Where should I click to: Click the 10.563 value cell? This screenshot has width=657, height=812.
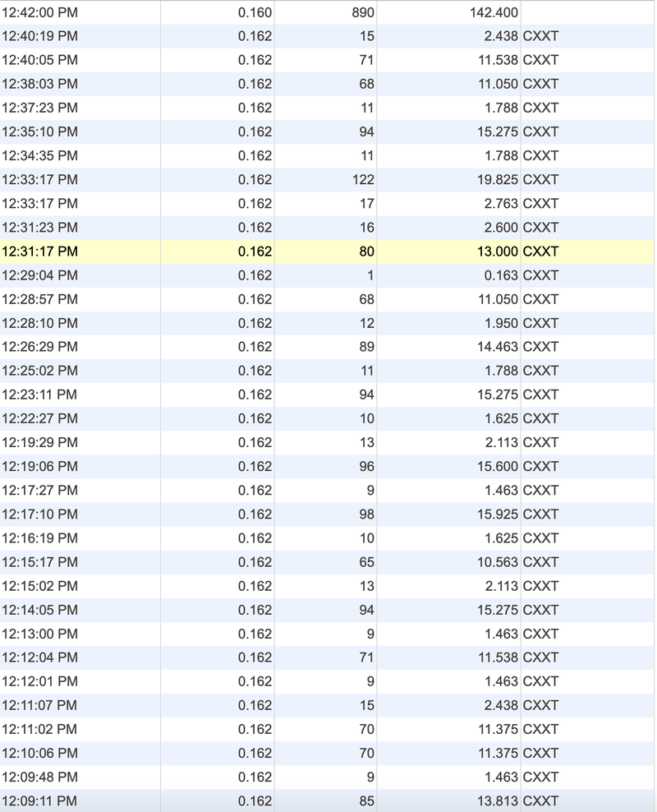pos(498,561)
